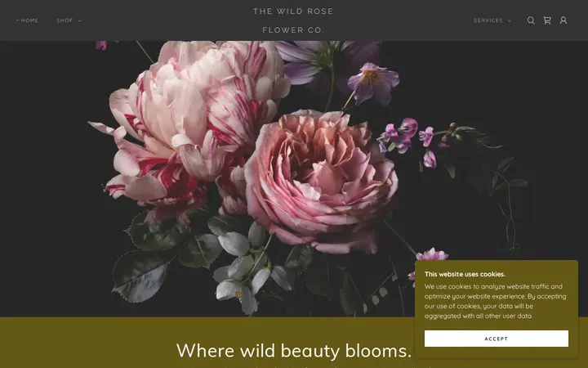Image resolution: width=588 pixels, height=368 pixels.
Task: Expand the Services dropdown menu
Action: (x=492, y=20)
